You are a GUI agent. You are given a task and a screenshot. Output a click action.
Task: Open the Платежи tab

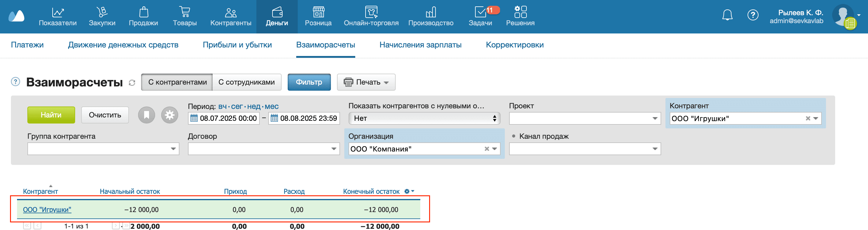coord(27,45)
